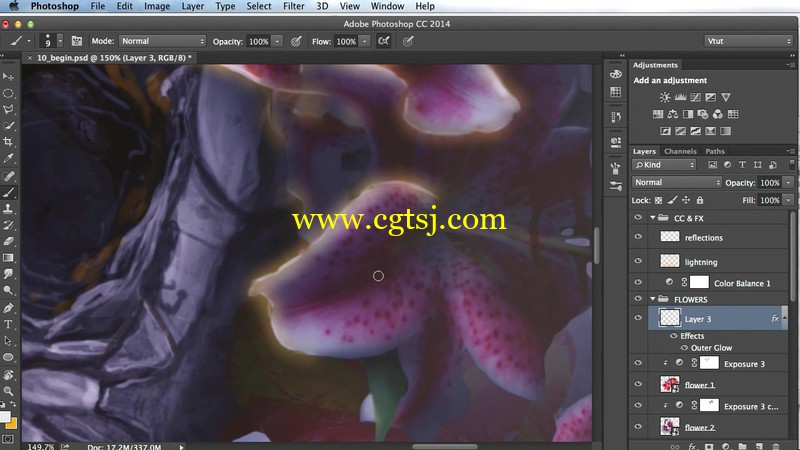The image size is (800, 450).
Task: Select the Polygonal Lasso tool
Action: coord(8,110)
